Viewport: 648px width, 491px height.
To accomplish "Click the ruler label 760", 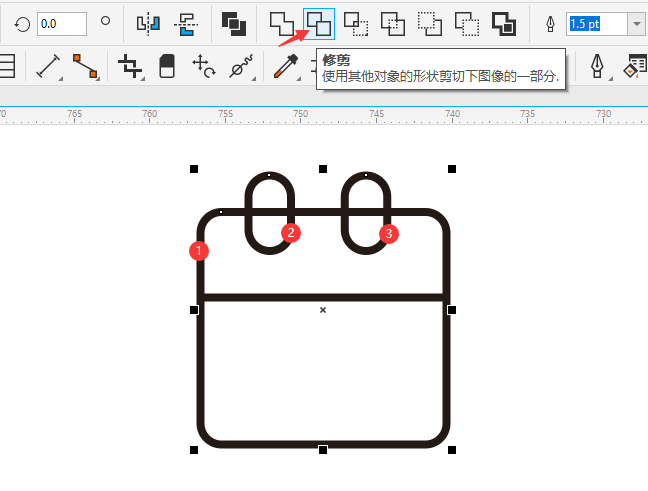I will (x=149, y=114).
